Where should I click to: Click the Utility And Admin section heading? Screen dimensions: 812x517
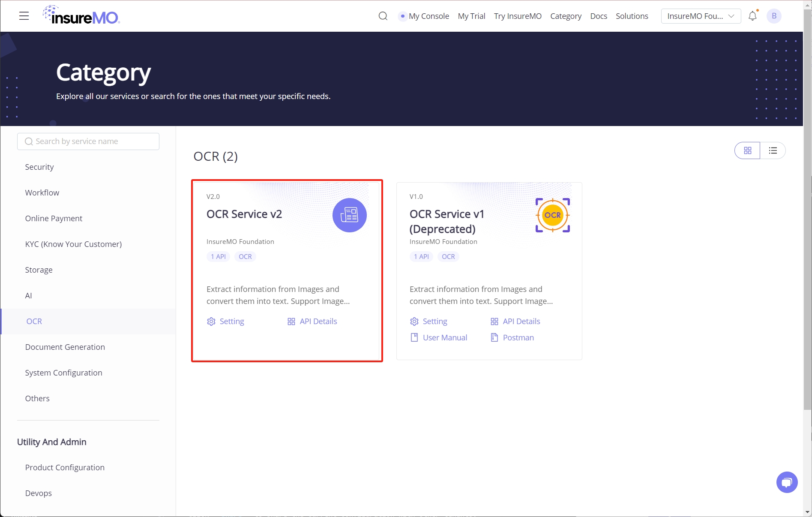click(52, 442)
